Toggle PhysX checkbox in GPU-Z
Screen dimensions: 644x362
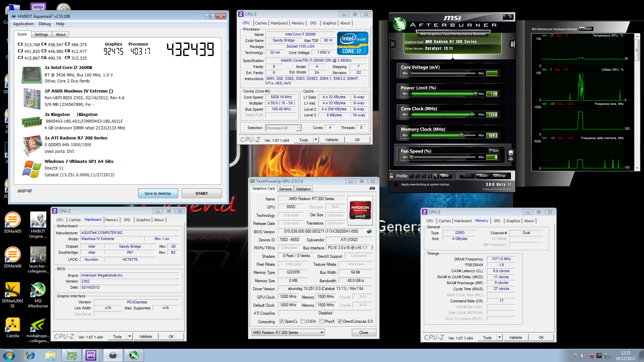tap(321, 321)
